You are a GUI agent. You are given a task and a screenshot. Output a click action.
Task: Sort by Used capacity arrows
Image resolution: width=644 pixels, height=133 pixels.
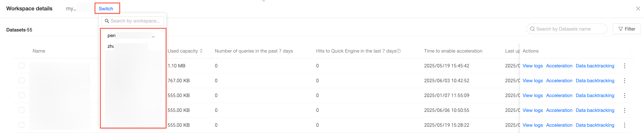click(x=201, y=51)
